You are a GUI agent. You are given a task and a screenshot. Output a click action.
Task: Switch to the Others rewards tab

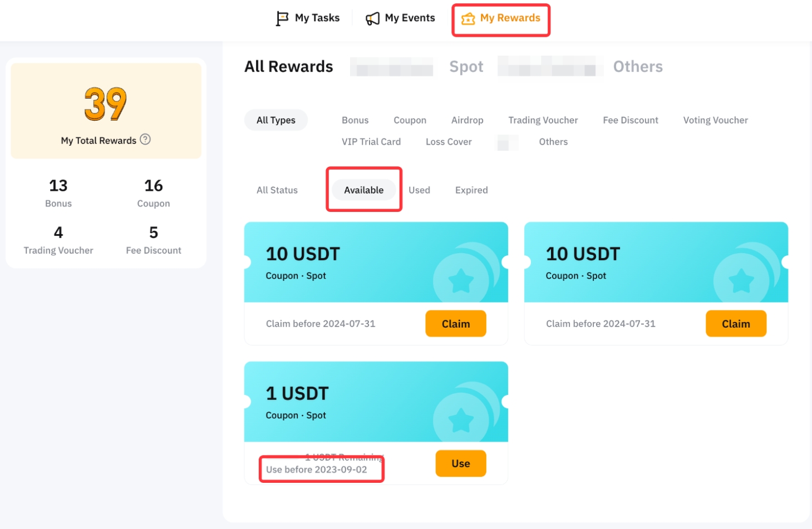pos(638,67)
